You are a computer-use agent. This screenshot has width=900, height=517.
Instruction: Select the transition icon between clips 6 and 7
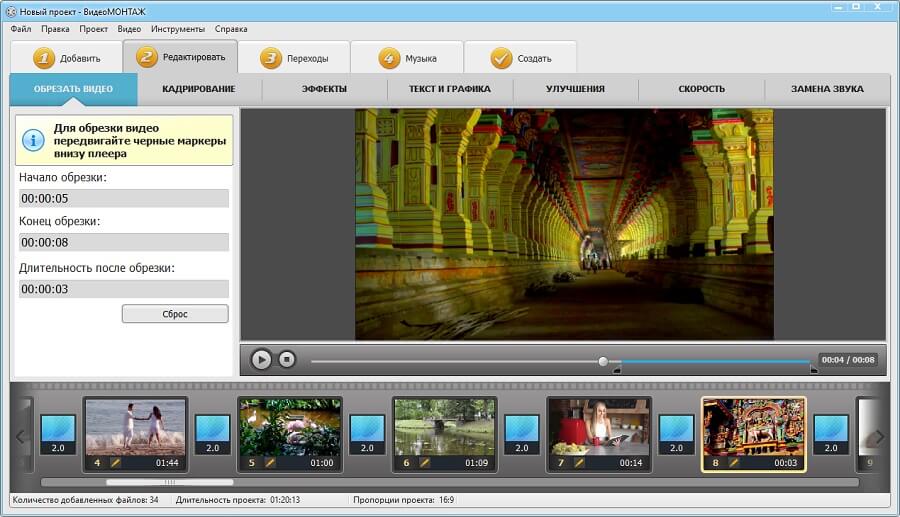tap(522, 434)
